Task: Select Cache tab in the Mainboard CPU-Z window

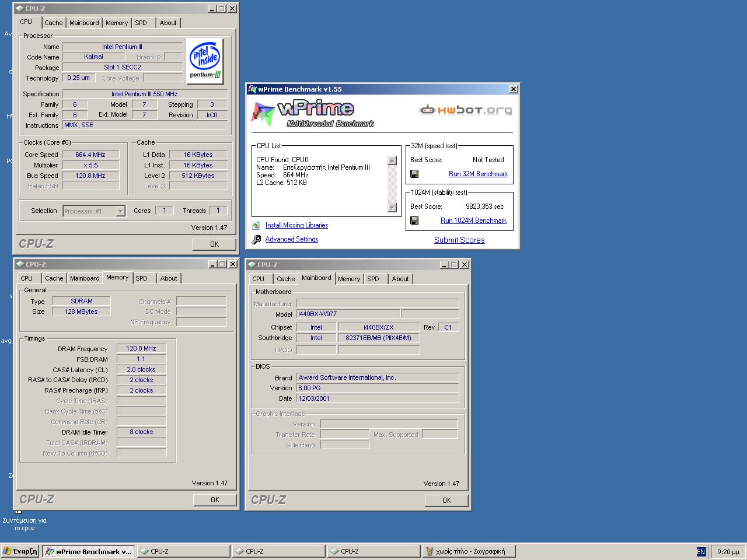Action: point(286,279)
